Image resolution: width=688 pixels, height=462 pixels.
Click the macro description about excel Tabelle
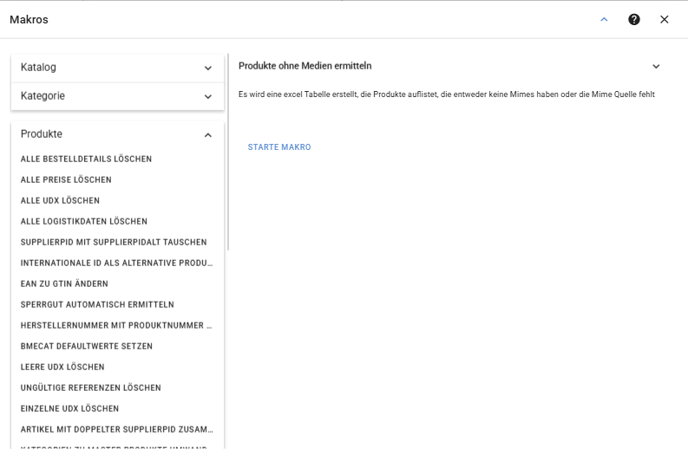(x=446, y=94)
